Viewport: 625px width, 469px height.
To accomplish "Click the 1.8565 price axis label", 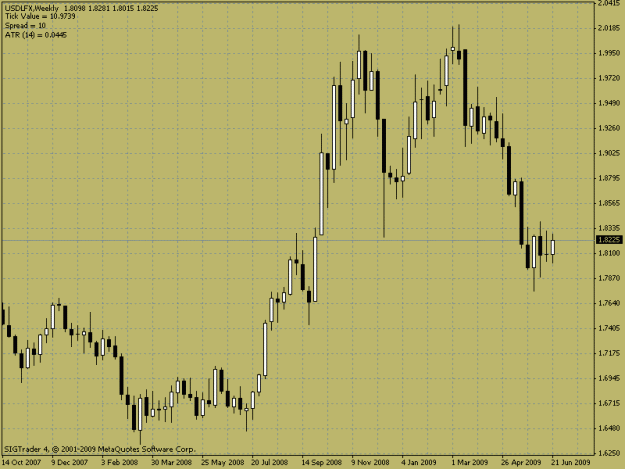I will coord(609,203).
